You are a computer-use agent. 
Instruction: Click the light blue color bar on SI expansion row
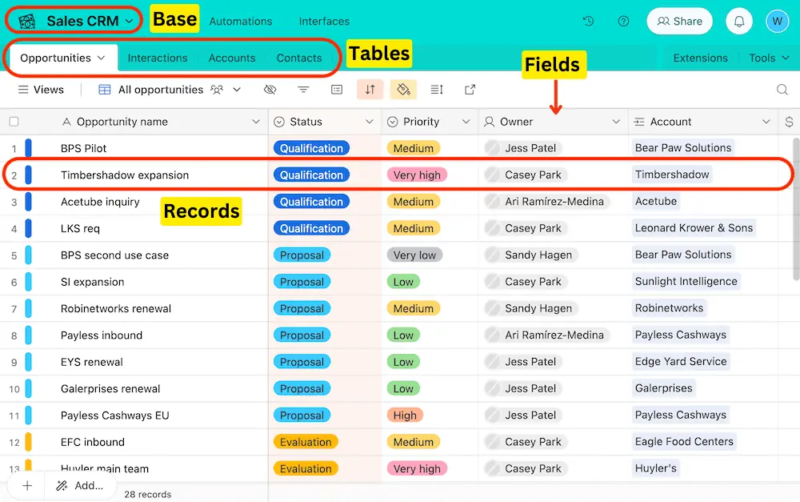coord(29,282)
